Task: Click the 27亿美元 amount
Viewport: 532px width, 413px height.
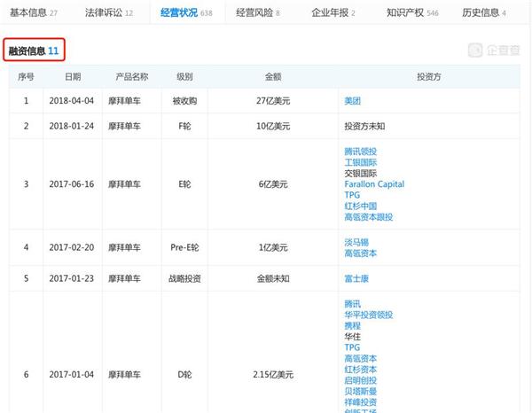Action: (x=273, y=101)
